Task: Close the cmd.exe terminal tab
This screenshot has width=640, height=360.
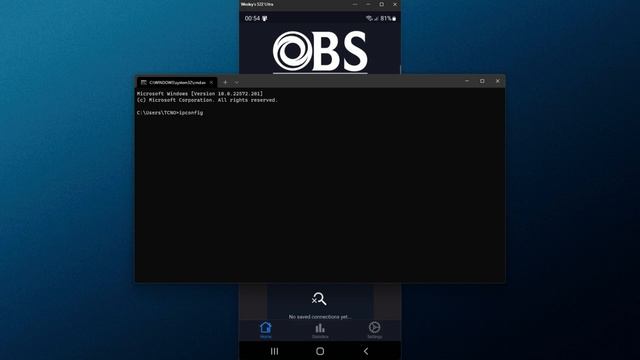Action: (x=211, y=82)
